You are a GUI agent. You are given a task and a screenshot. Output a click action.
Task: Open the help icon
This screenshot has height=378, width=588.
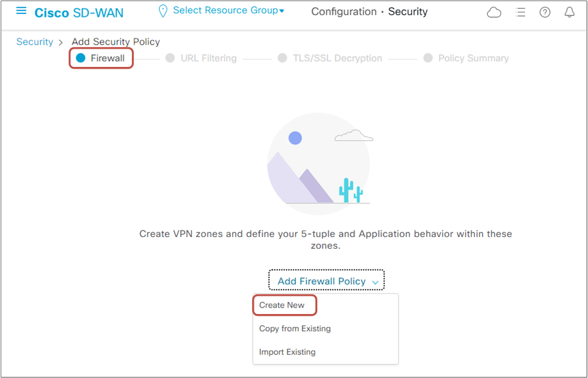click(x=545, y=12)
